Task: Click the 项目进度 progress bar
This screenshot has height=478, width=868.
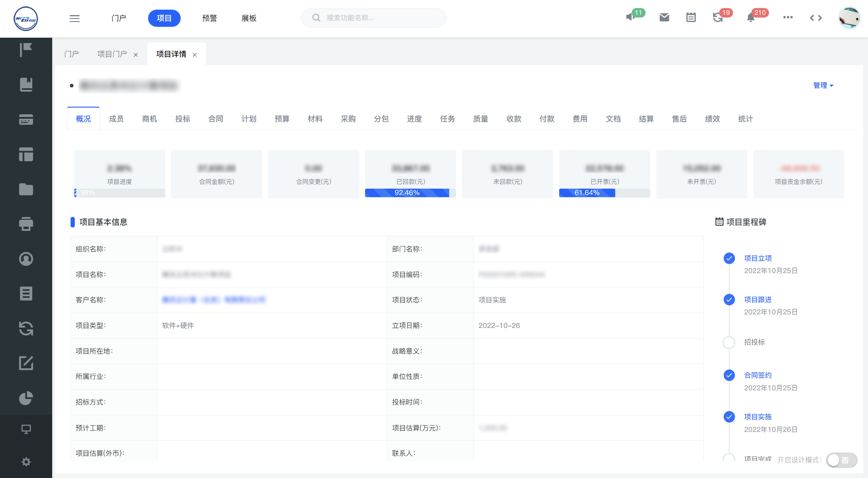Action: [120, 193]
